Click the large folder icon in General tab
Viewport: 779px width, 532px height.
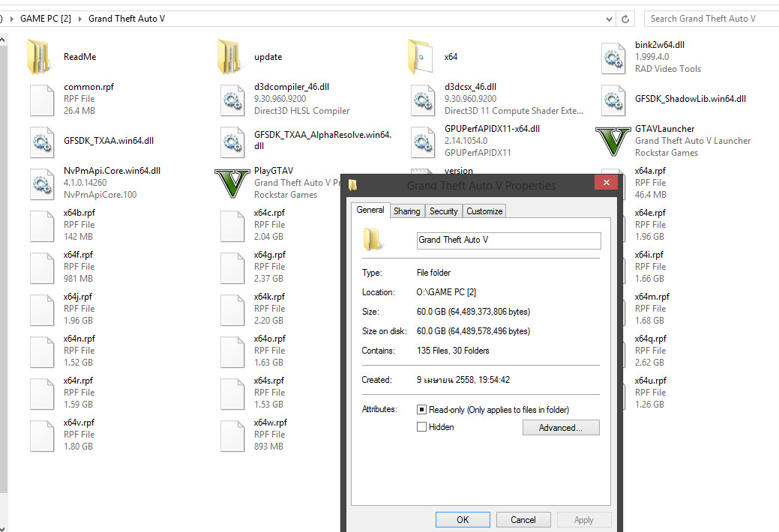coord(373,239)
